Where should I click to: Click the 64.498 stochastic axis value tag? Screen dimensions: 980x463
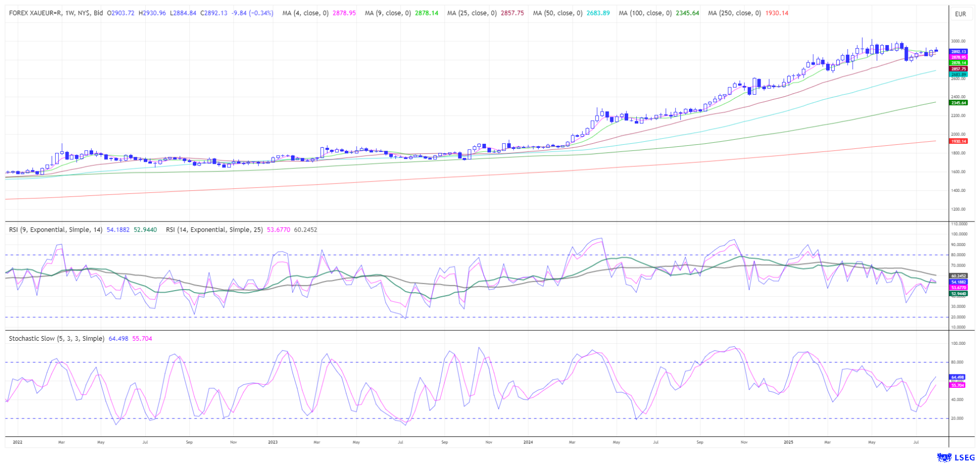(958, 377)
